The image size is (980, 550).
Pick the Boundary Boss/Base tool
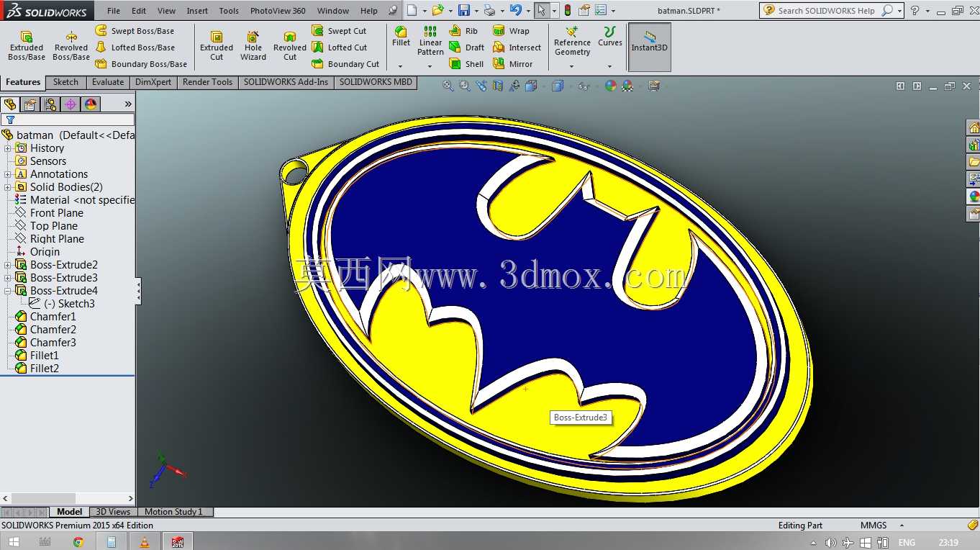pos(141,64)
